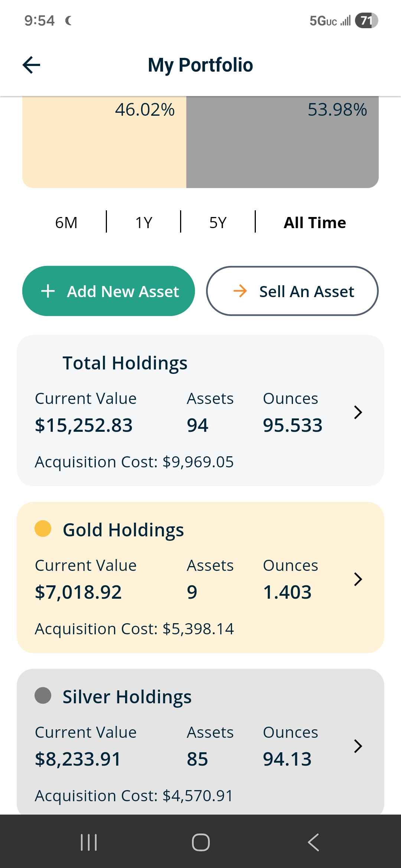Tap the orange arrow on Sell An Asset

coord(240,291)
